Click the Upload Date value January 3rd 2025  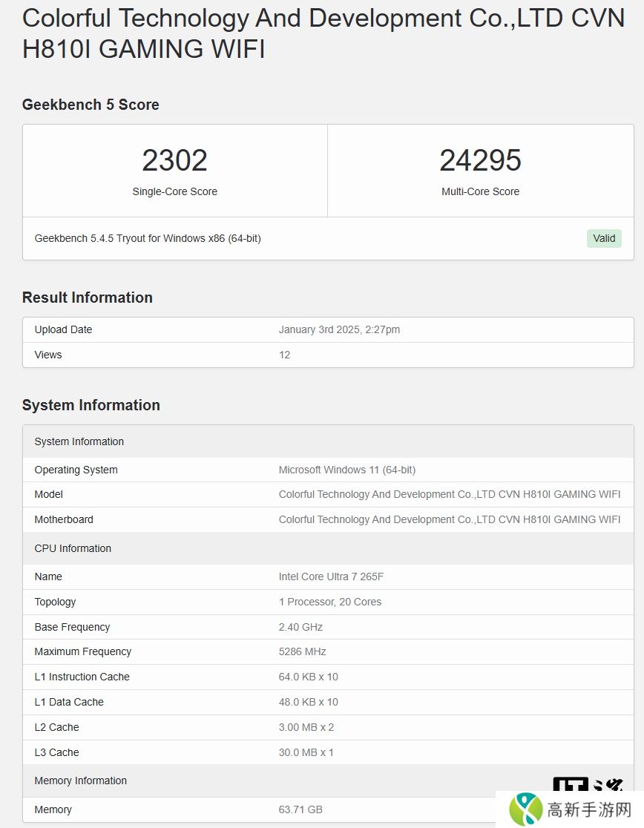[339, 329]
